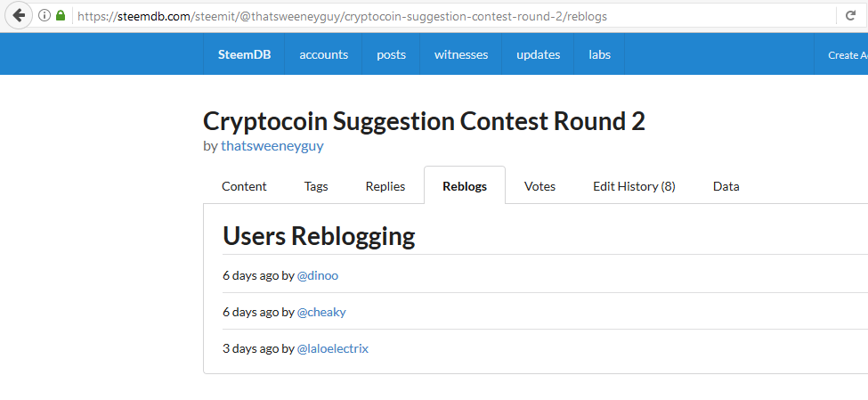Switch to the Replies tab
Screen dimensions: 868x400
click(x=385, y=186)
